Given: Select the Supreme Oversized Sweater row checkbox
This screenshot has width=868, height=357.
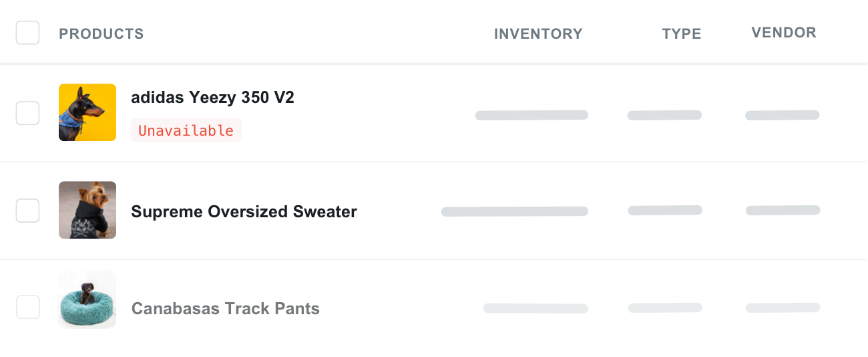Looking at the screenshot, I should click(27, 211).
